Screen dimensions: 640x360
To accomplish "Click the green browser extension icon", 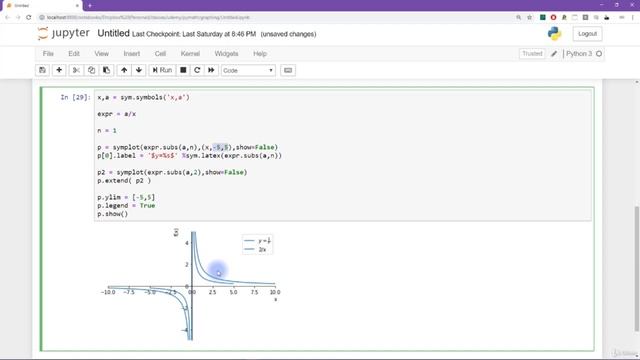I will click(542, 17).
